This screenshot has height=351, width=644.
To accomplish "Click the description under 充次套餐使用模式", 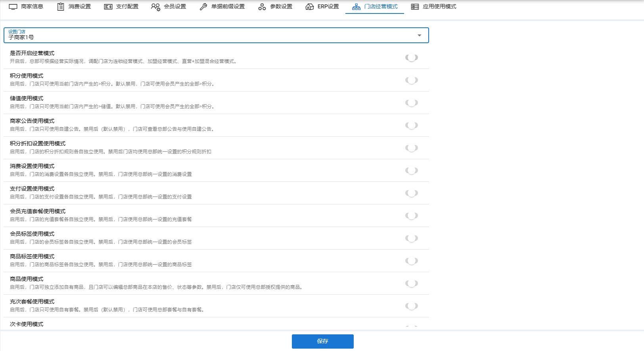I will pyautogui.click(x=108, y=310).
